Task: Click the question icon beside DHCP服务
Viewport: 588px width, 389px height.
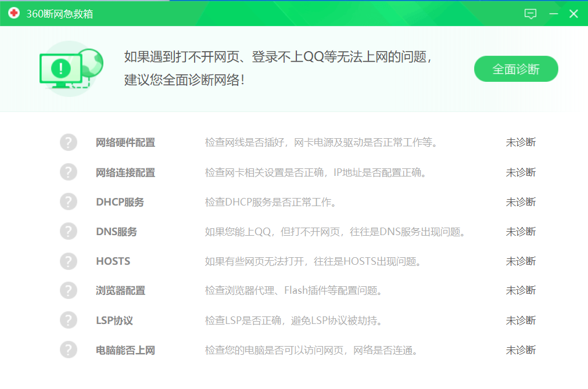Action: [x=69, y=202]
